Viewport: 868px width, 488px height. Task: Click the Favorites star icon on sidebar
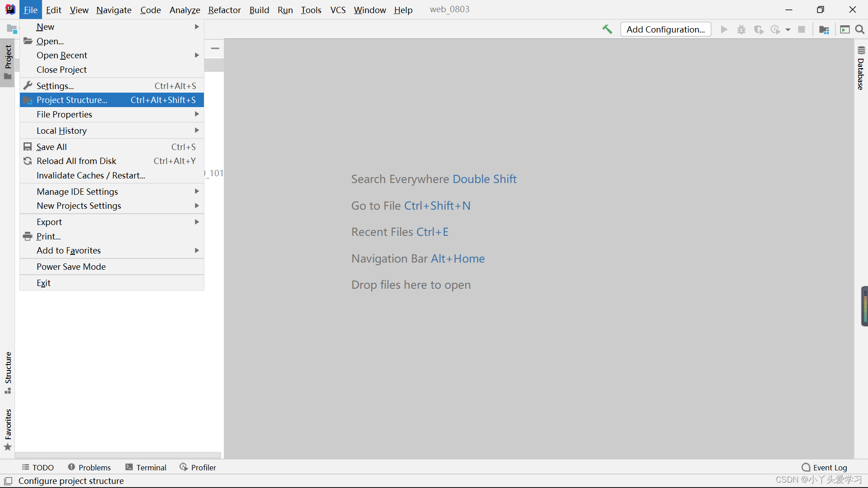(7, 449)
